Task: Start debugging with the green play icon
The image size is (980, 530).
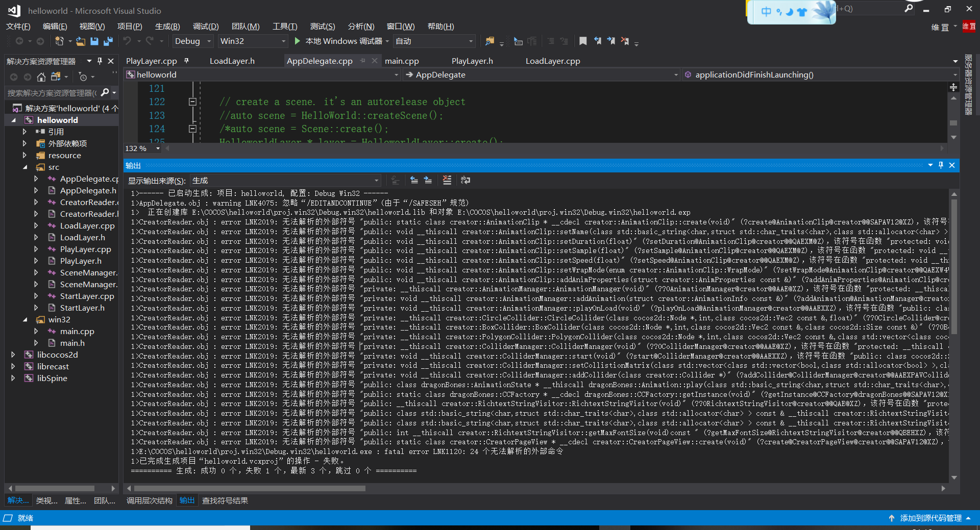Action: click(x=298, y=41)
